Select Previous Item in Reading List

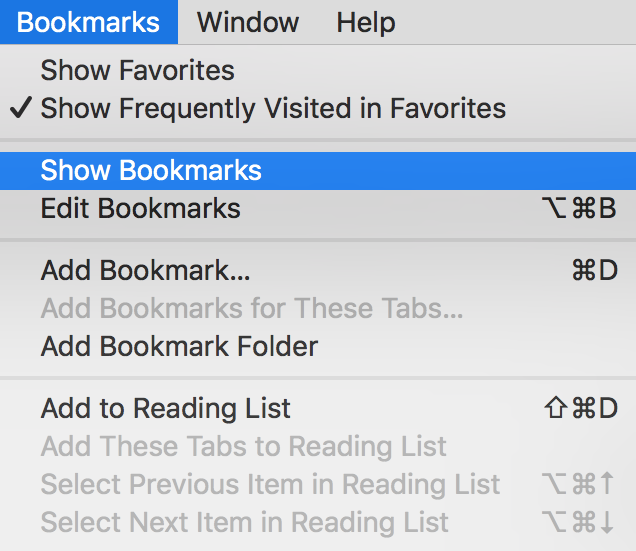pyautogui.click(x=270, y=485)
